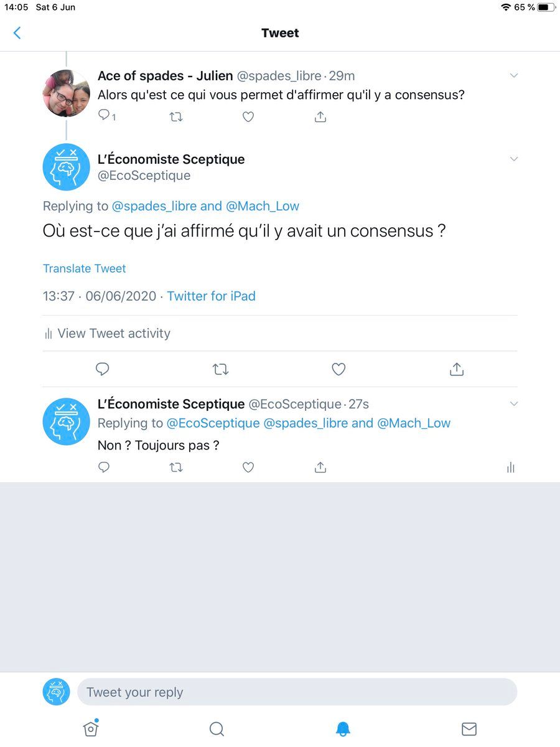This screenshot has height=747, width=560.
Task: Retweet Julien's tweet about consensus
Action: pos(176,116)
